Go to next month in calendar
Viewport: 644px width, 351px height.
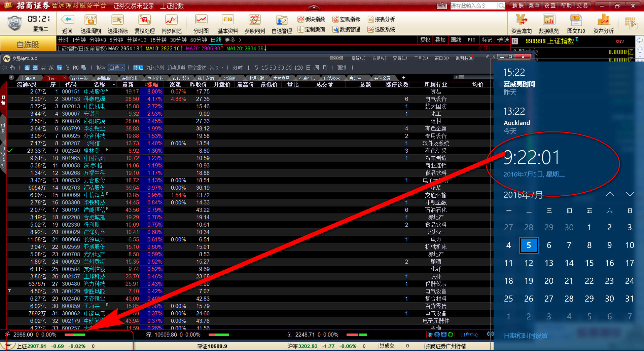tap(630, 194)
